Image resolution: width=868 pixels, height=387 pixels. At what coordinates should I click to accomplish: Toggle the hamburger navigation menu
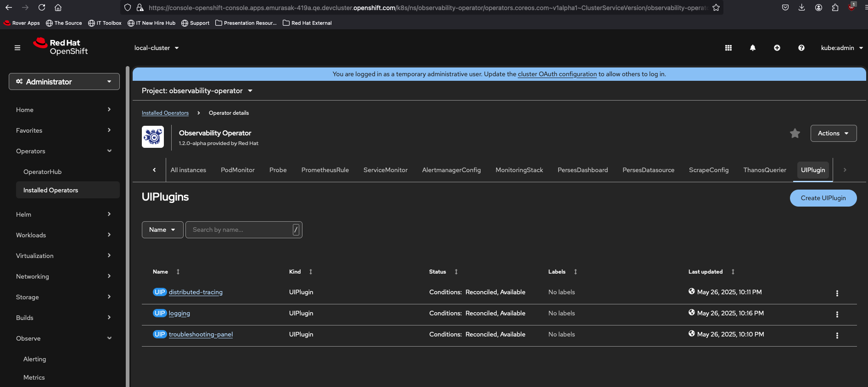pos(17,48)
